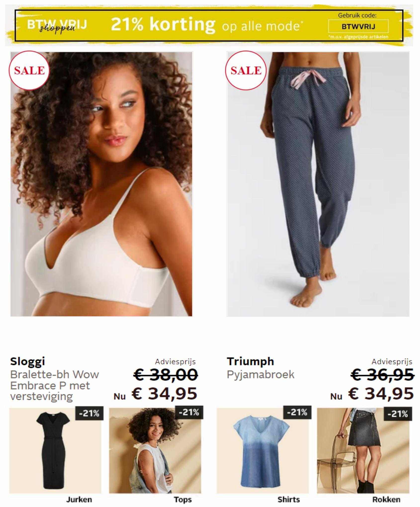Open the Tops category label
Viewport: 420px width, 507px height.
tap(183, 499)
